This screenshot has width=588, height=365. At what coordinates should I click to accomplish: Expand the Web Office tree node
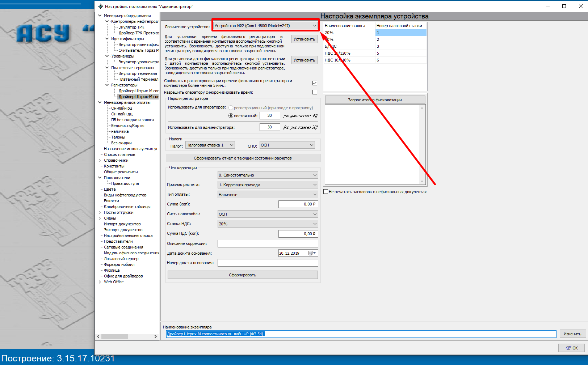(100, 282)
